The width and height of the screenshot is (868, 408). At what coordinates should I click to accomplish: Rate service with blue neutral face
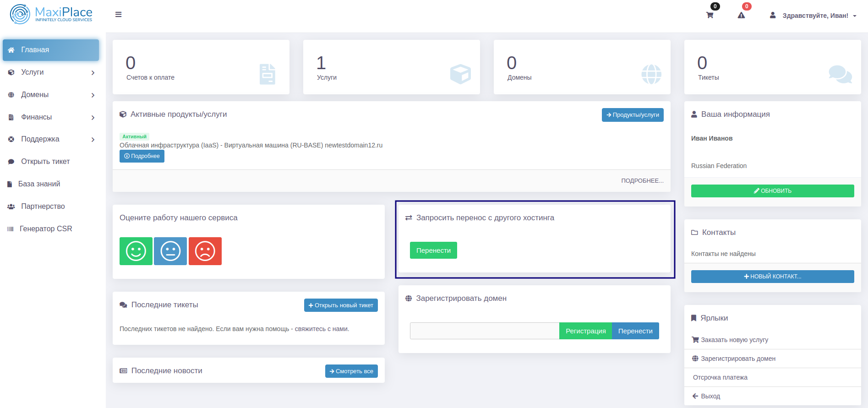[170, 251]
